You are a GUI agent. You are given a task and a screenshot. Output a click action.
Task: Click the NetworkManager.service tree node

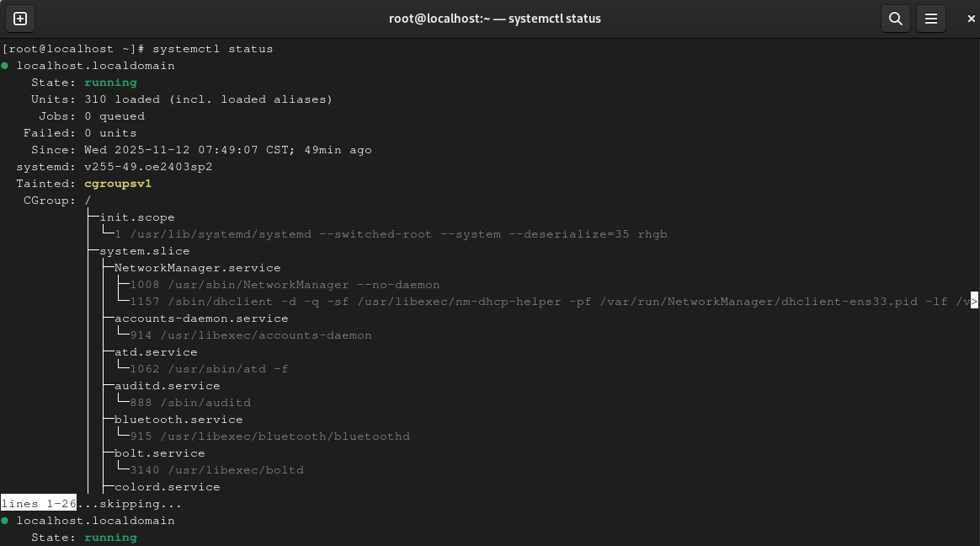[198, 268]
